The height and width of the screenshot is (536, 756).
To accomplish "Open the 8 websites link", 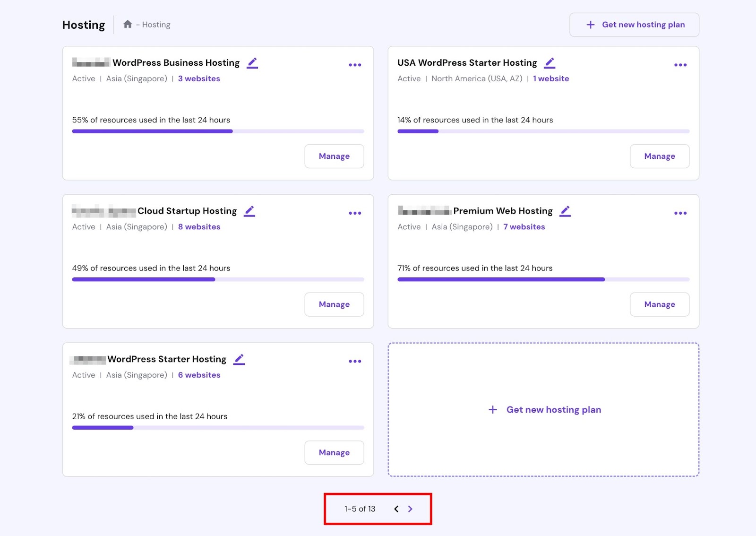I will pyautogui.click(x=199, y=227).
